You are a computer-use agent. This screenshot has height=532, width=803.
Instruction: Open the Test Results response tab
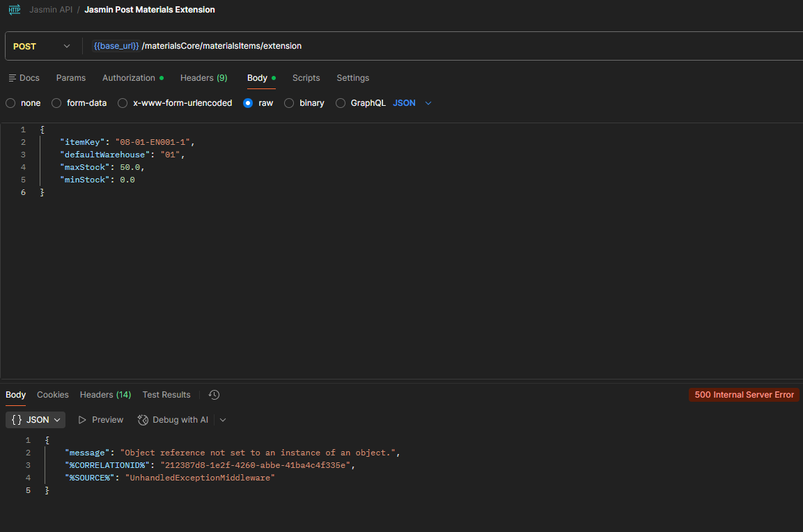[166, 395]
